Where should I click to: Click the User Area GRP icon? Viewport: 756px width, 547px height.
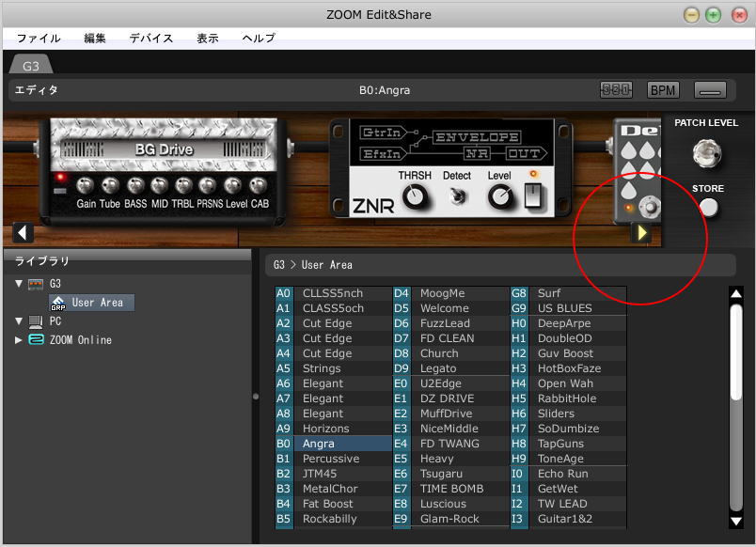pyautogui.click(x=58, y=304)
